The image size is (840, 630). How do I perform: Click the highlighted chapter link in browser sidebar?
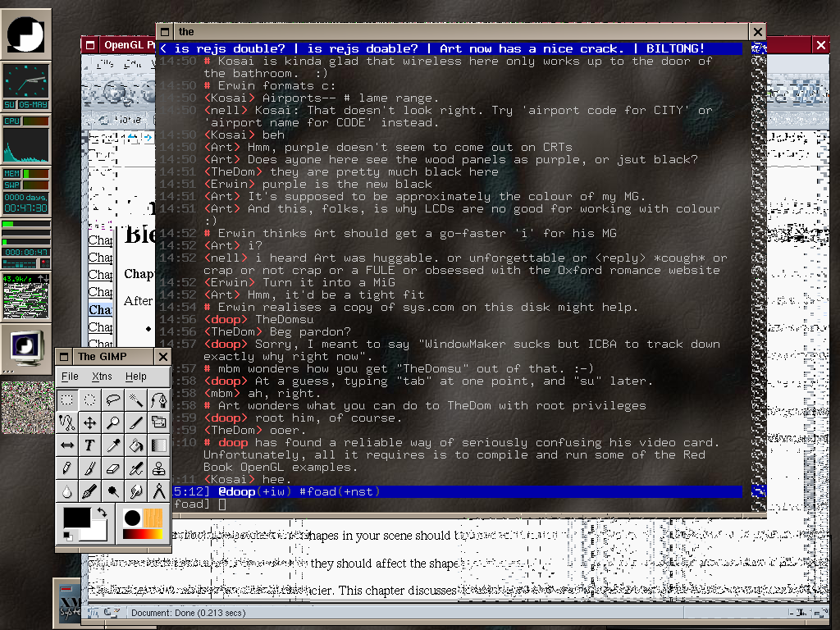click(x=101, y=309)
